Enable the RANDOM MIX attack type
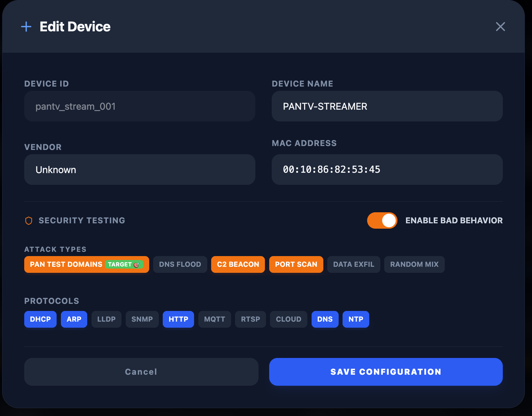This screenshot has height=416, width=532. (414, 264)
